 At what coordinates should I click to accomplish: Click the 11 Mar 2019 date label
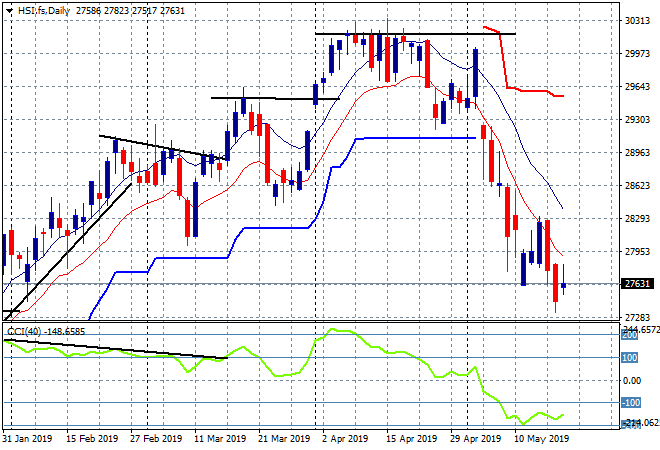click(220, 439)
